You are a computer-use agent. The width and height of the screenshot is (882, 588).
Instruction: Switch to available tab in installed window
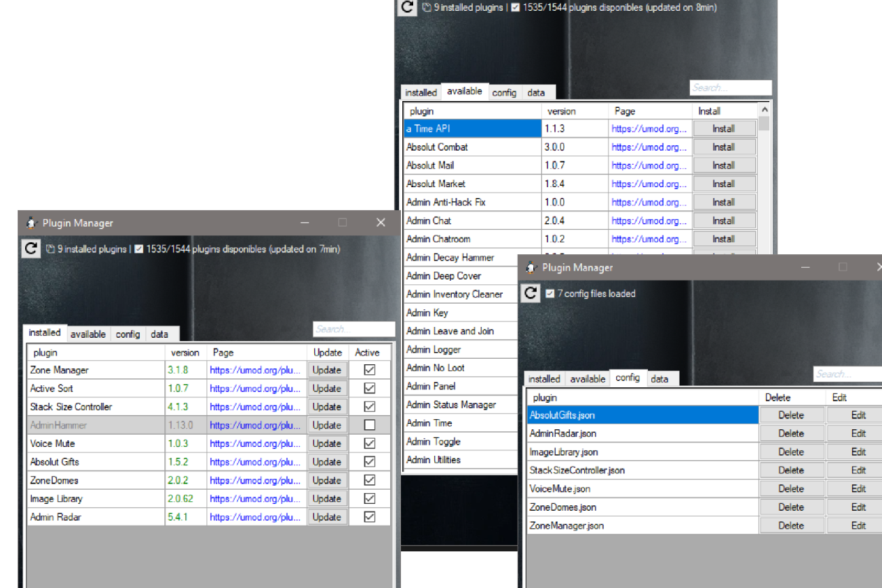[x=88, y=334]
